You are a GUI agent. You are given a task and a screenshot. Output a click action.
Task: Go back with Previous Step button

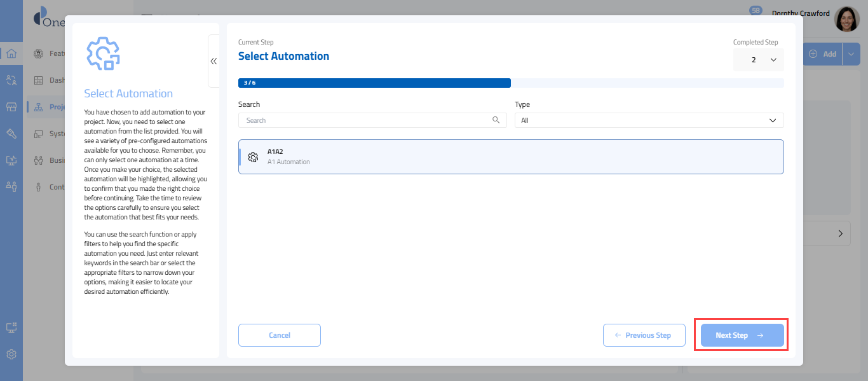[x=644, y=335]
